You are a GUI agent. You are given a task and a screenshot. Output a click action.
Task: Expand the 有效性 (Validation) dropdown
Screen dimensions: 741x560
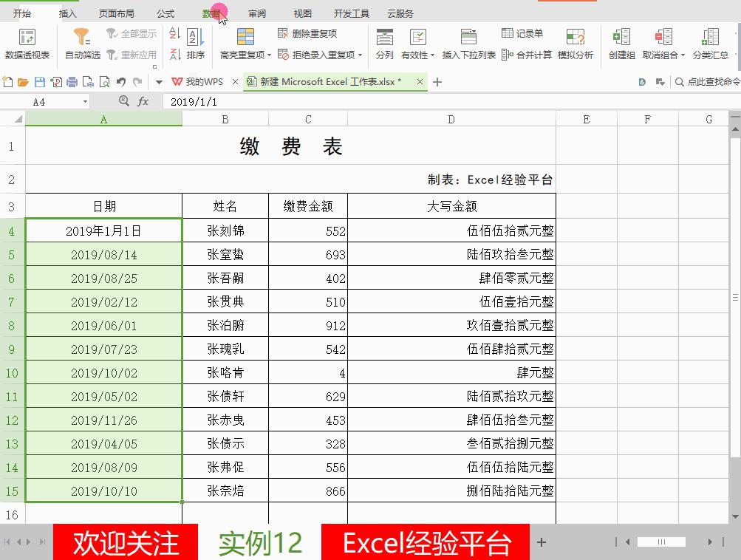431,56
